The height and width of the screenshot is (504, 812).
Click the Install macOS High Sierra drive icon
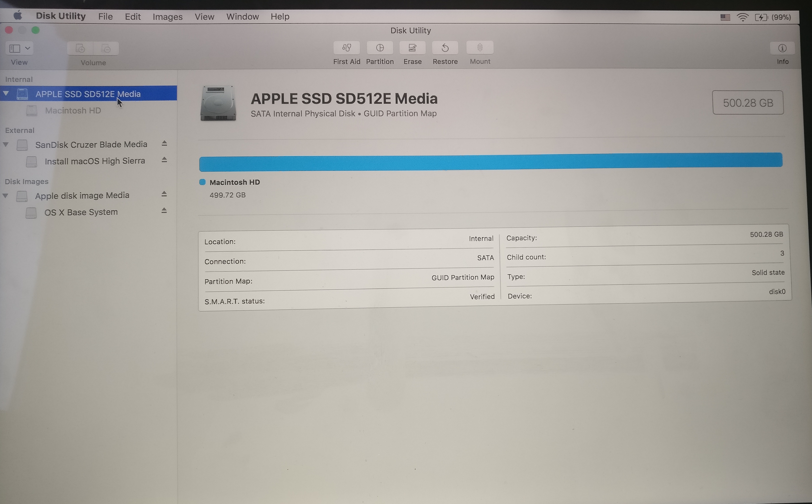(32, 162)
